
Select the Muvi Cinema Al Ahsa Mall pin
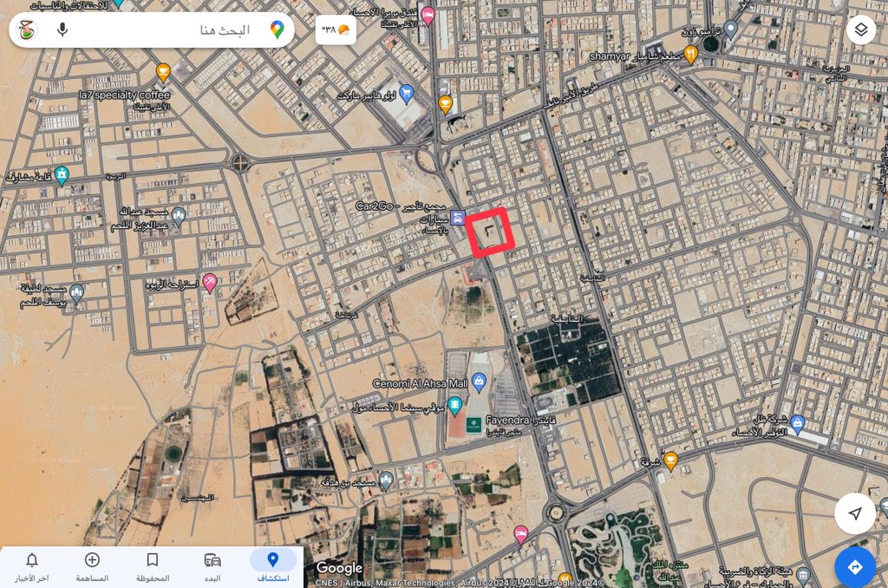click(454, 406)
